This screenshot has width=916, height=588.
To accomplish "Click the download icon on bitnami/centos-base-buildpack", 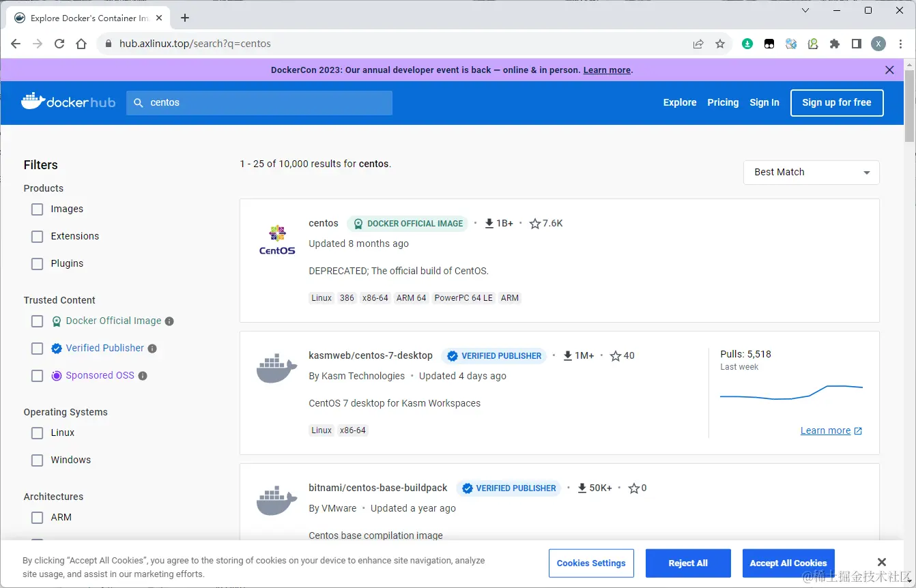I will 582,488.
